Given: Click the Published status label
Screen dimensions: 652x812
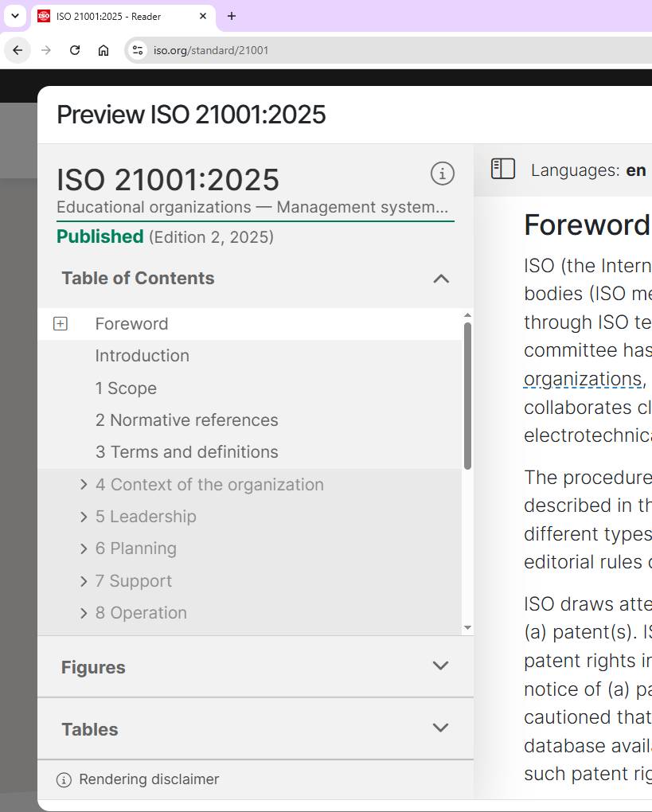Looking at the screenshot, I should pyautogui.click(x=100, y=236).
